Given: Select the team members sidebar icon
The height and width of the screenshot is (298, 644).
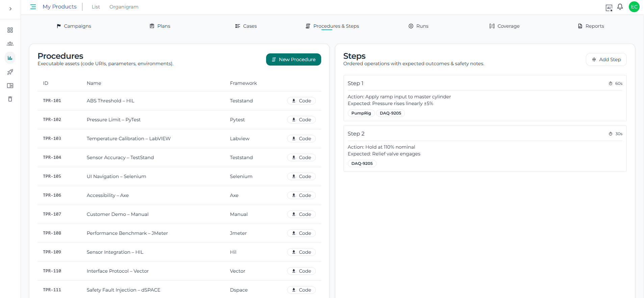Looking at the screenshot, I should (x=10, y=44).
